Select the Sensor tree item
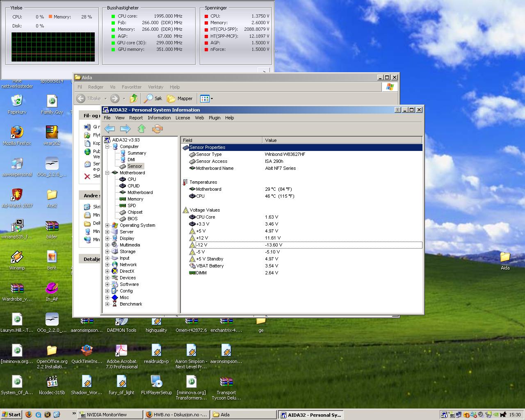Viewport: 525px width, 420px height. [x=135, y=166]
